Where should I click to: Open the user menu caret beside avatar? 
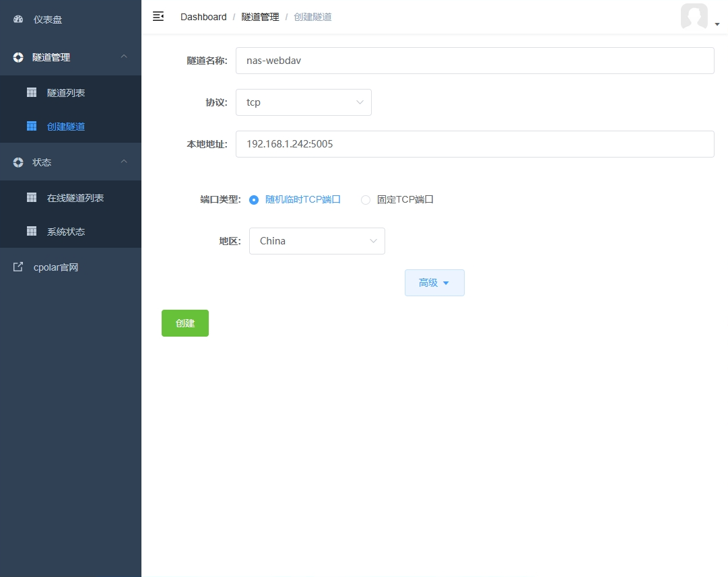tap(717, 24)
